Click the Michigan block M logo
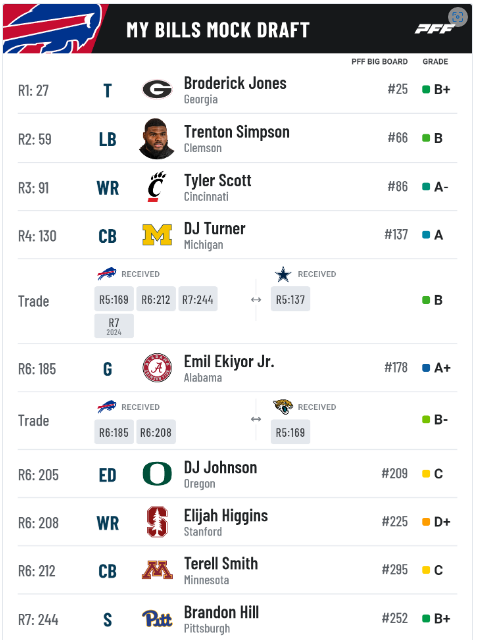 click(x=157, y=235)
